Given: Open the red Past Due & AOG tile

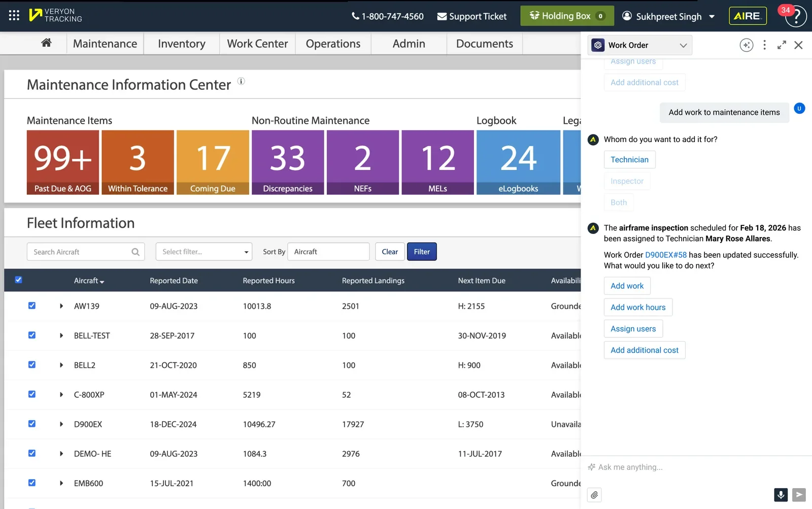Looking at the screenshot, I should 63,162.
